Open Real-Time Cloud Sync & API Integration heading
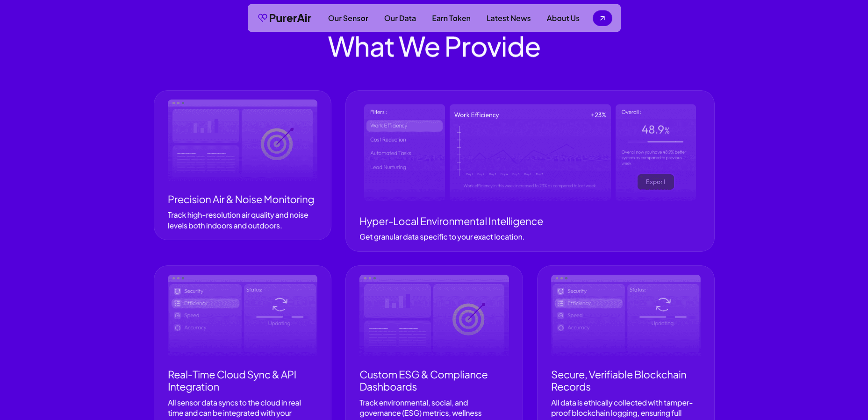The height and width of the screenshot is (420, 868). click(232, 381)
